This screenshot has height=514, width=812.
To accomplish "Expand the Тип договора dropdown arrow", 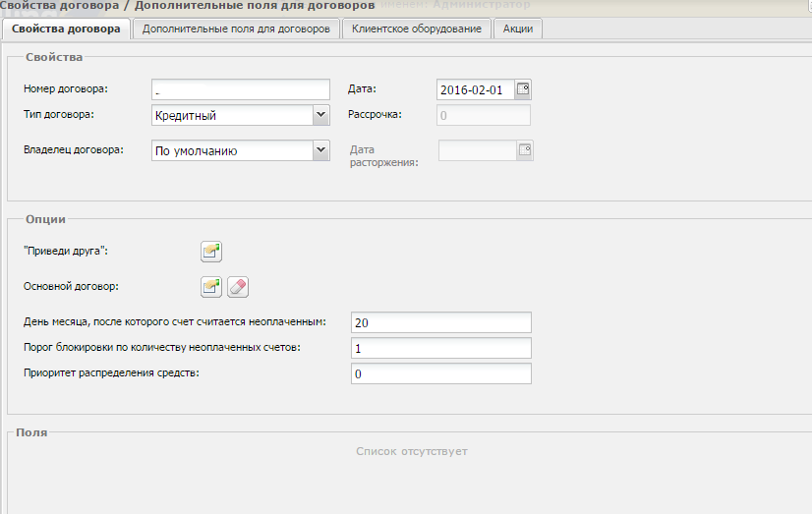I will pyautogui.click(x=321, y=115).
